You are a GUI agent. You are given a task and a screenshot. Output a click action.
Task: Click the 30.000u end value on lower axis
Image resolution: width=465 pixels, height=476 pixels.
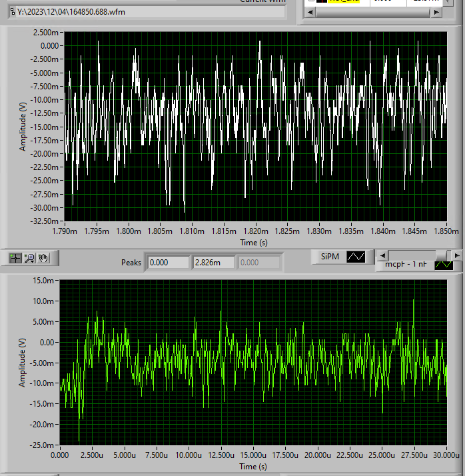click(x=446, y=455)
